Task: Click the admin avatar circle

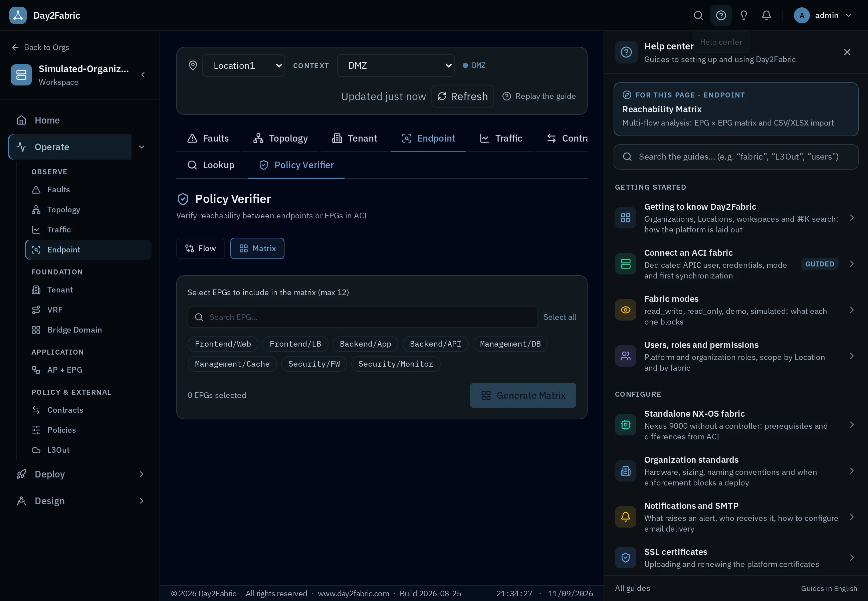Action: pyautogui.click(x=801, y=15)
